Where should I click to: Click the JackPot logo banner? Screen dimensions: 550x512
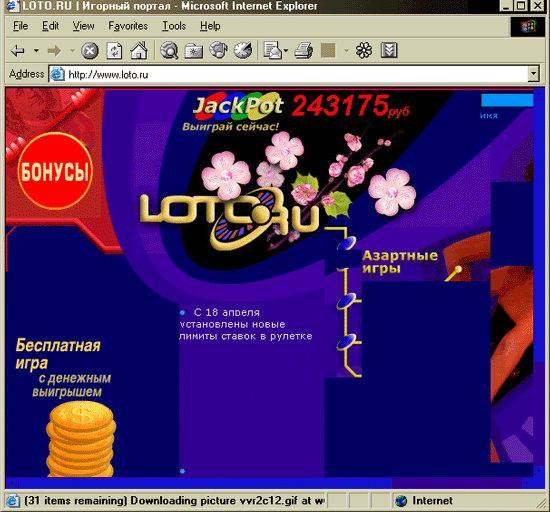(239, 105)
